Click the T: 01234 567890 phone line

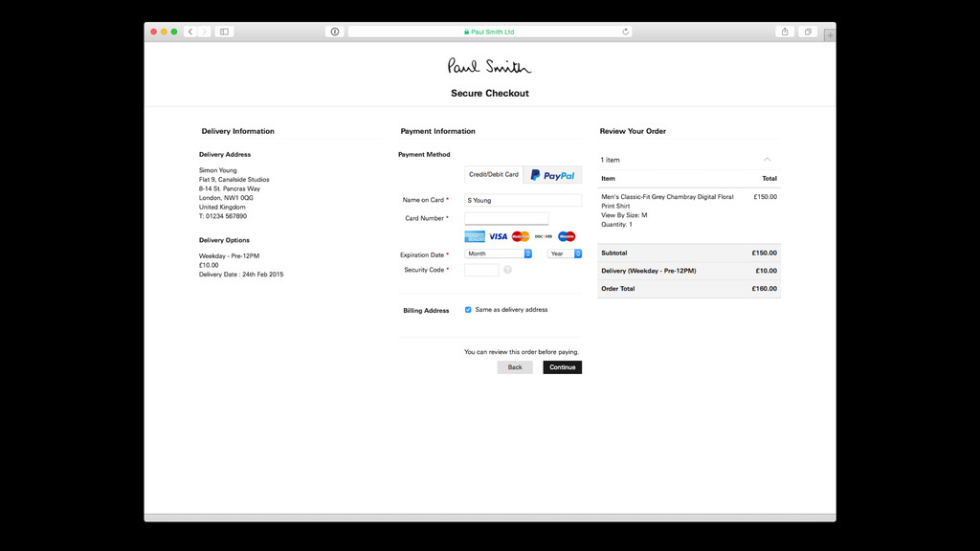[222, 216]
